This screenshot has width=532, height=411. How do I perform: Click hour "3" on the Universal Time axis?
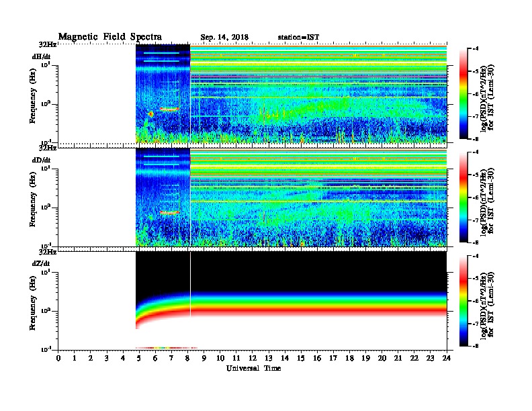tap(107, 359)
